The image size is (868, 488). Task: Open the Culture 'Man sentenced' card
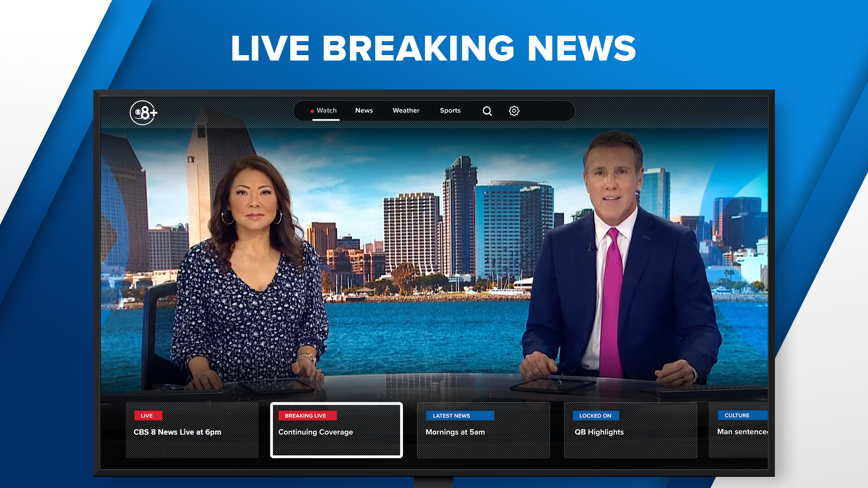coord(739,430)
